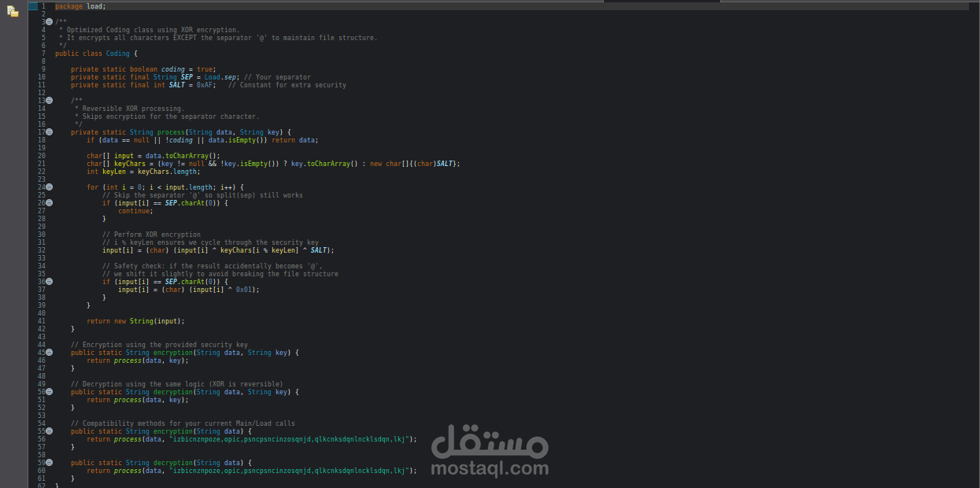This screenshot has width=980, height=488.
Task: Fold the process method at line 17
Action: tap(49, 132)
